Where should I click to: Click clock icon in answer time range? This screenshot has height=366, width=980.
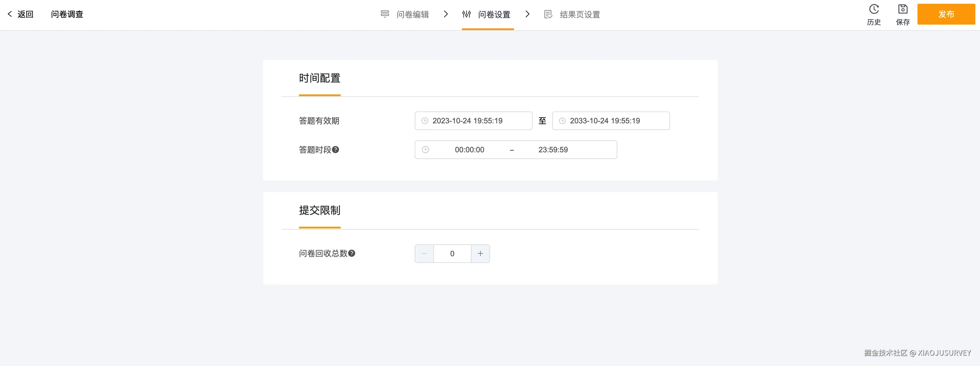(x=425, y=150)
